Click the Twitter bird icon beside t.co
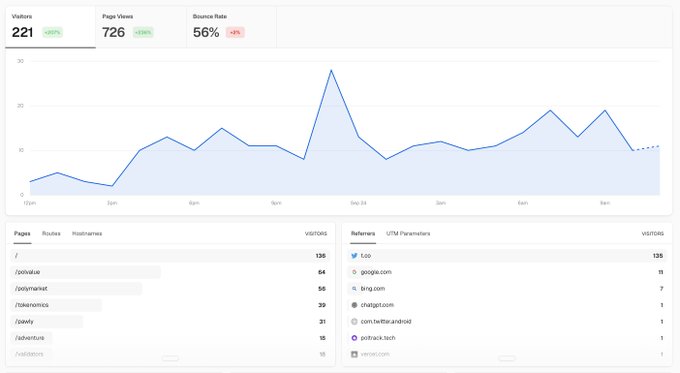The height and width of the screenshot is (373, 680). point(354,256)
